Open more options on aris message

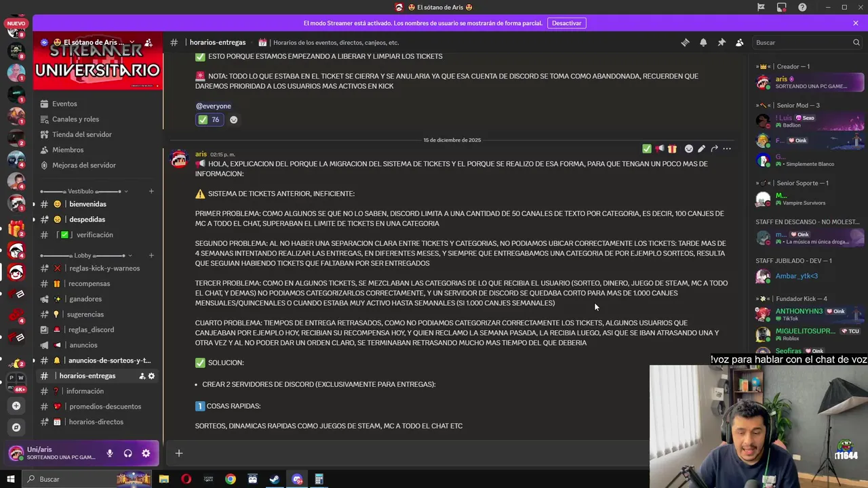(x=727, y=148)
